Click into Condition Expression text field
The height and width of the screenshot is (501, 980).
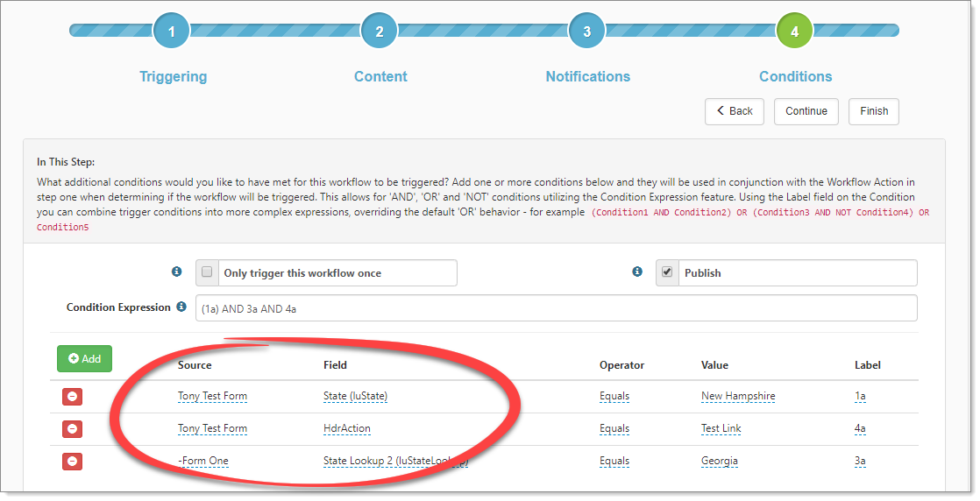click(556, 308)
